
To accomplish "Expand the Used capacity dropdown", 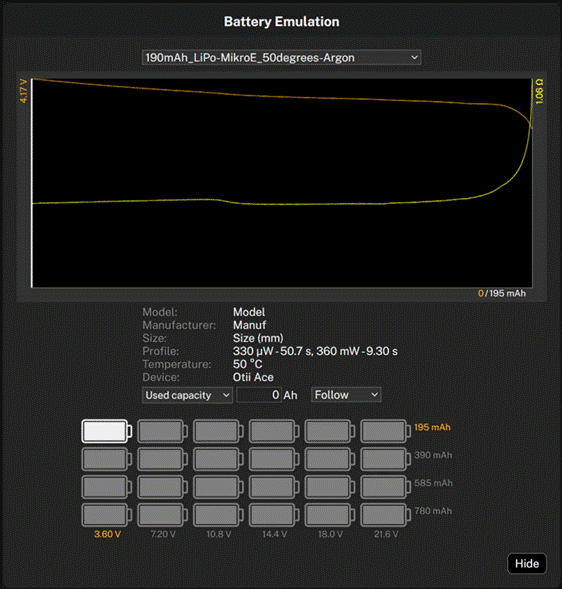I will click(187, 395).
